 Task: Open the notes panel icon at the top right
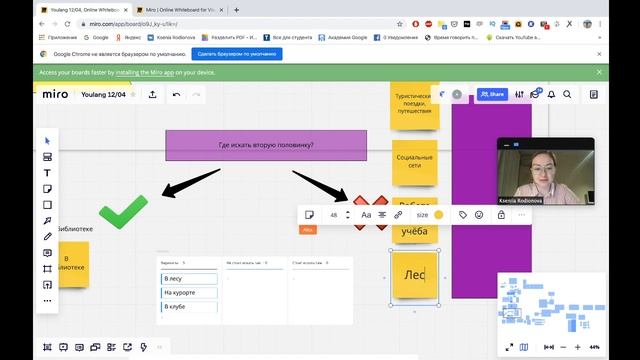click(x=594, y=94)
